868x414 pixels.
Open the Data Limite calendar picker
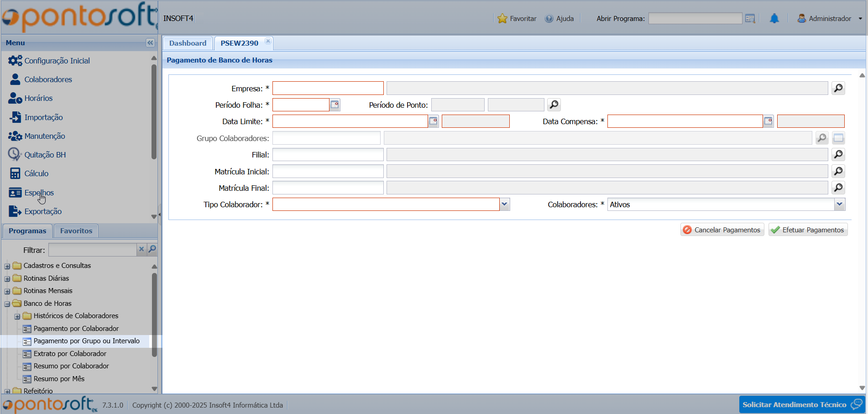point(433,121)
